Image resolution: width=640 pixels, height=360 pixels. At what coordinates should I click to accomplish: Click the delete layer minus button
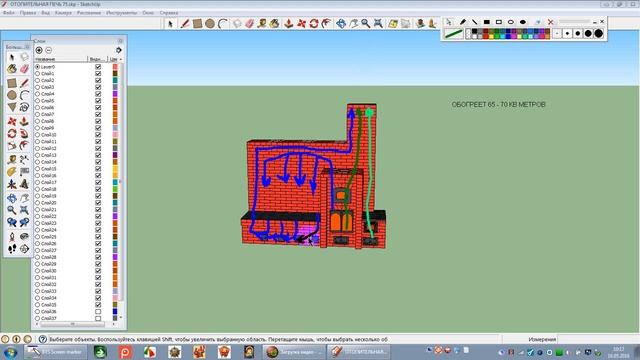(x=49, y=50)
